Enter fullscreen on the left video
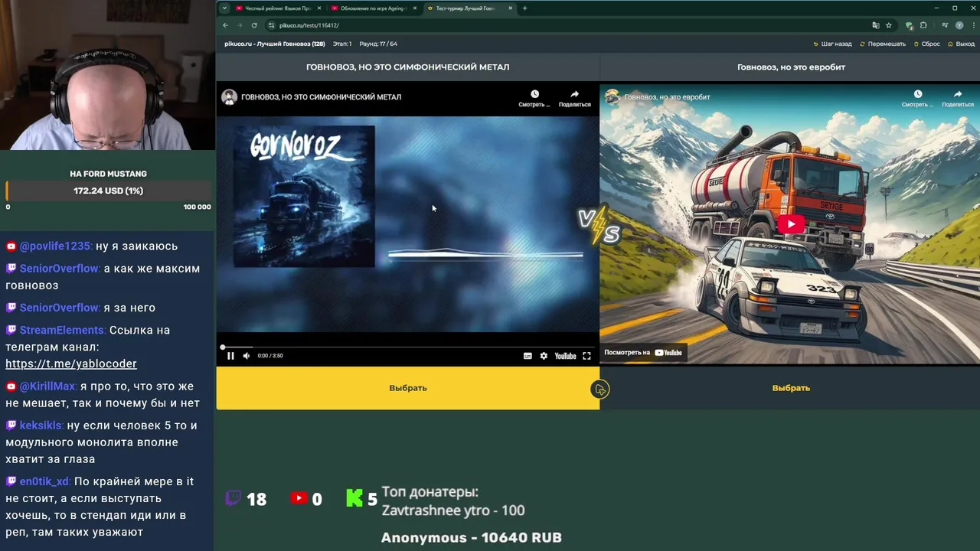This screenshot has height=551, width=980. 586,356
